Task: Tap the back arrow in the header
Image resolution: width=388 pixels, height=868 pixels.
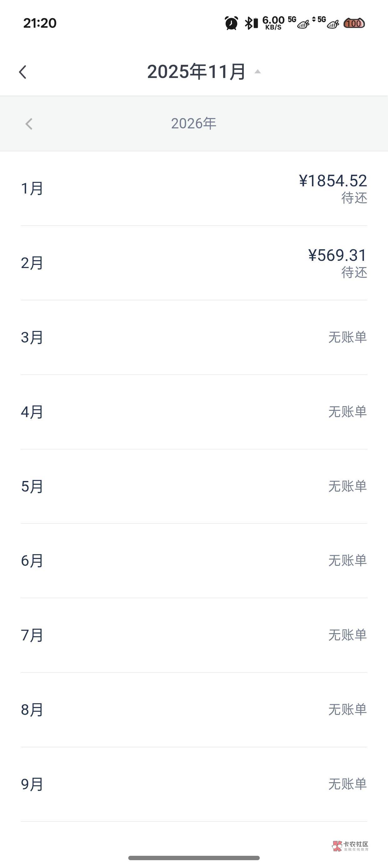Action: 23,72
